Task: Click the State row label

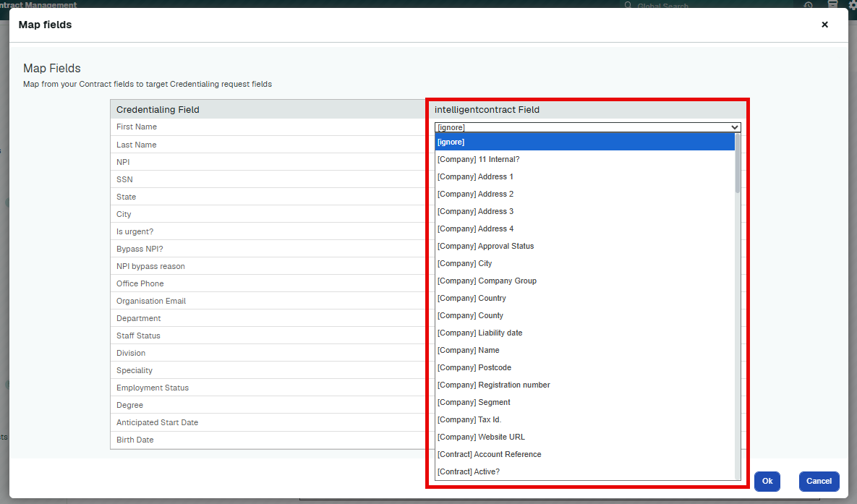Action: pyautogui.click(x=127, y=197)
